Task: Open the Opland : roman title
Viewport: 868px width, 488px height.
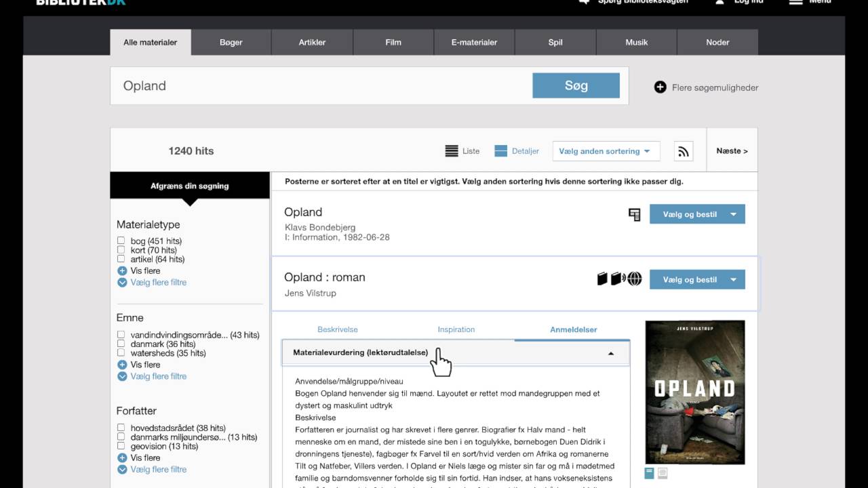Action: pyautogui.click(x=325, y=277)
